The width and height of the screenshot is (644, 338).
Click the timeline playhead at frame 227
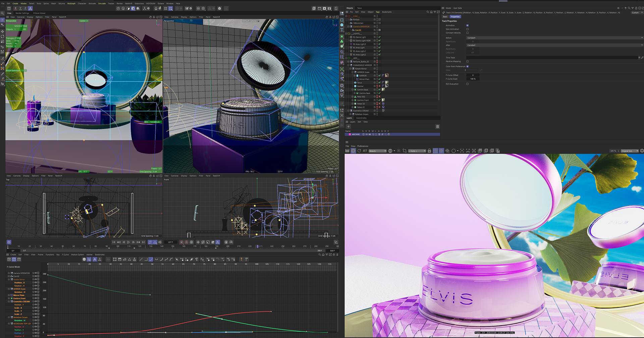258,246
